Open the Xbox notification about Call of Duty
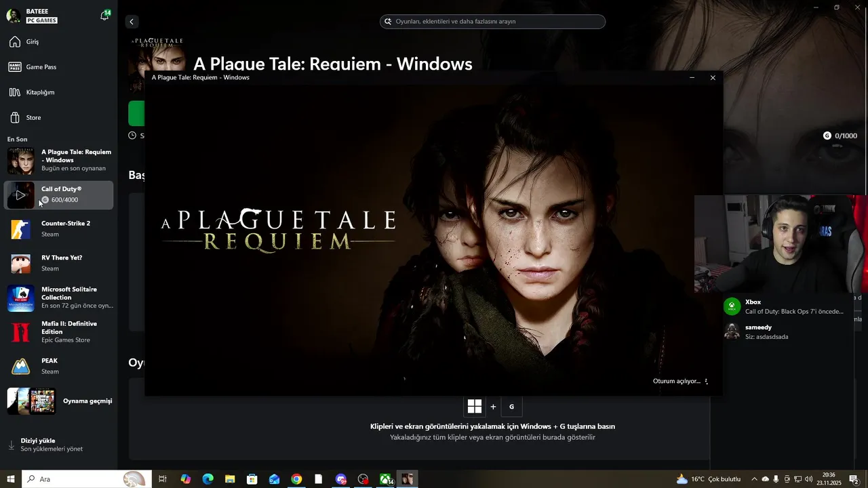The height and width of the screenshot is (488, 868). click(x=786, y=307)
